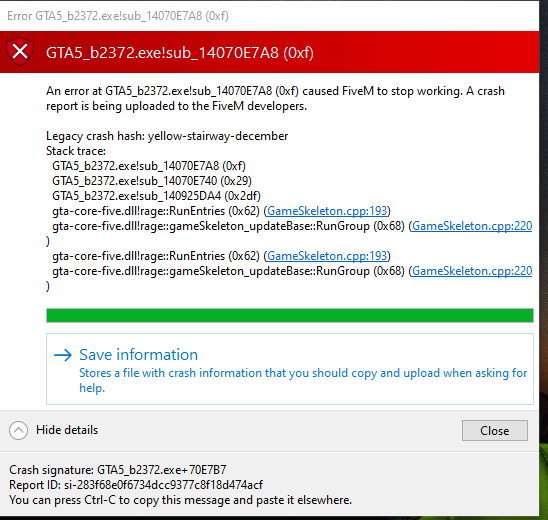Open the second GameSkeleton.cpp:220 link
The width and height of the screenshot is (548, 520).
[x=472, y=271]
